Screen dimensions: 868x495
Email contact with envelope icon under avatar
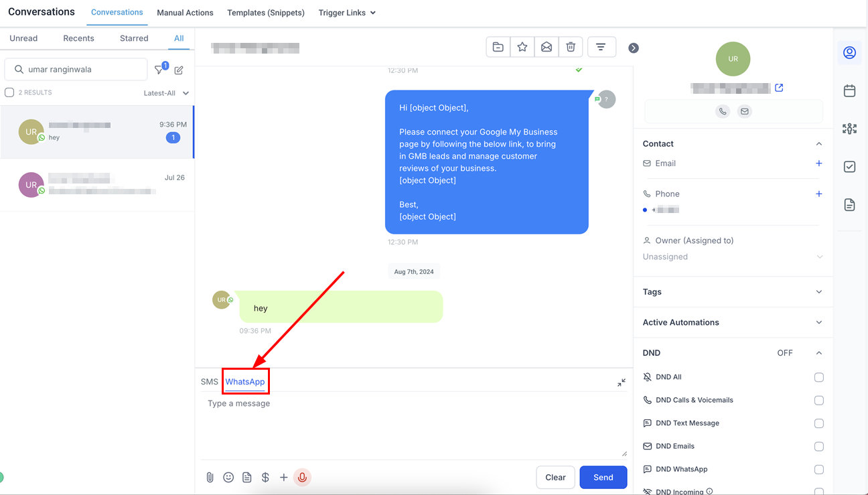point(744,111)
